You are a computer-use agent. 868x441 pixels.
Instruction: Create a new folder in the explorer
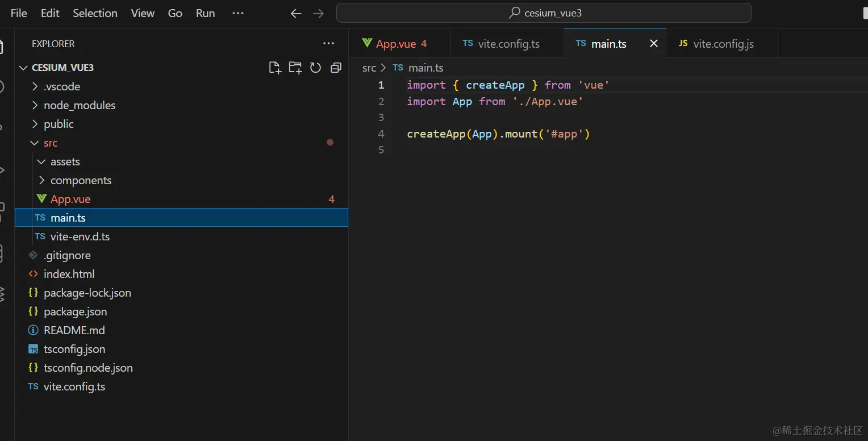coord(295,68)
